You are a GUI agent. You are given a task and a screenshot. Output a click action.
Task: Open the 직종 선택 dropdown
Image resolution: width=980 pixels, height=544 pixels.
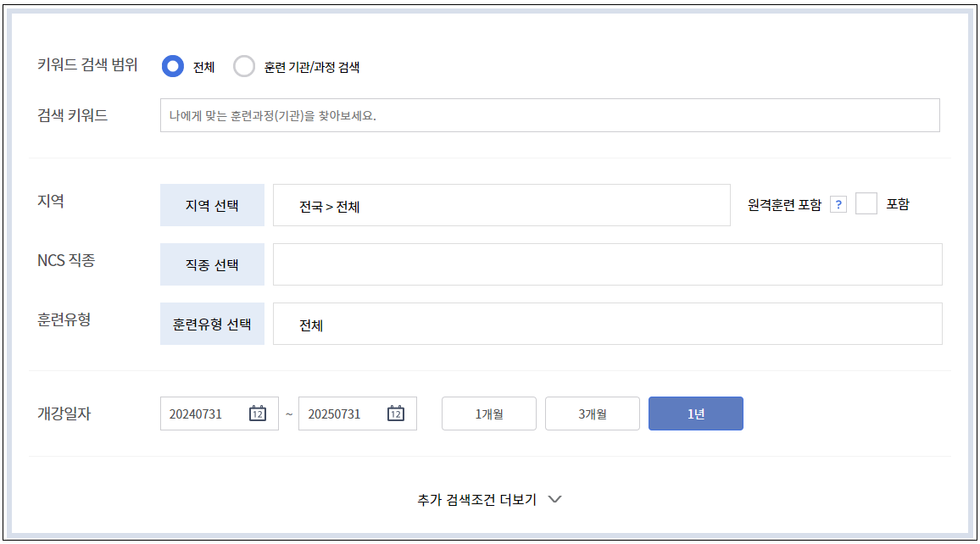[212, 264]
